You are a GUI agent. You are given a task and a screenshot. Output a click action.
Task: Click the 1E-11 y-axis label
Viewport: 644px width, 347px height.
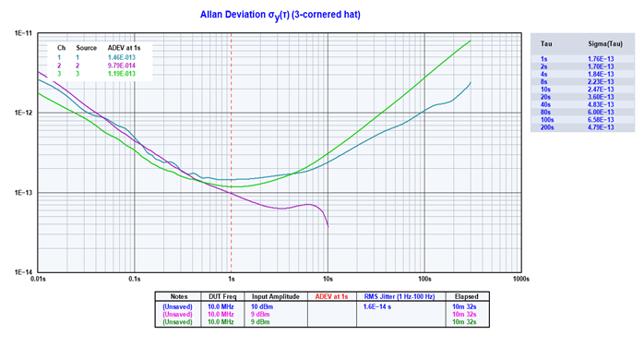coord(23,33)
